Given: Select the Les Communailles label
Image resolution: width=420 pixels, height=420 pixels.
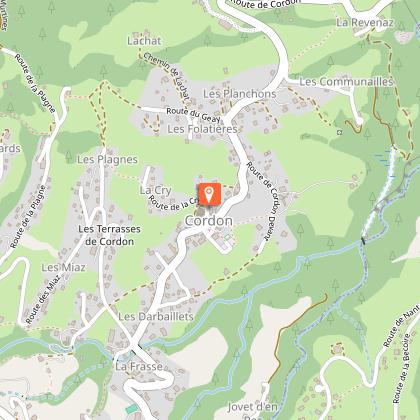Looking at the screenshot, I should click(x=346, y=82).
